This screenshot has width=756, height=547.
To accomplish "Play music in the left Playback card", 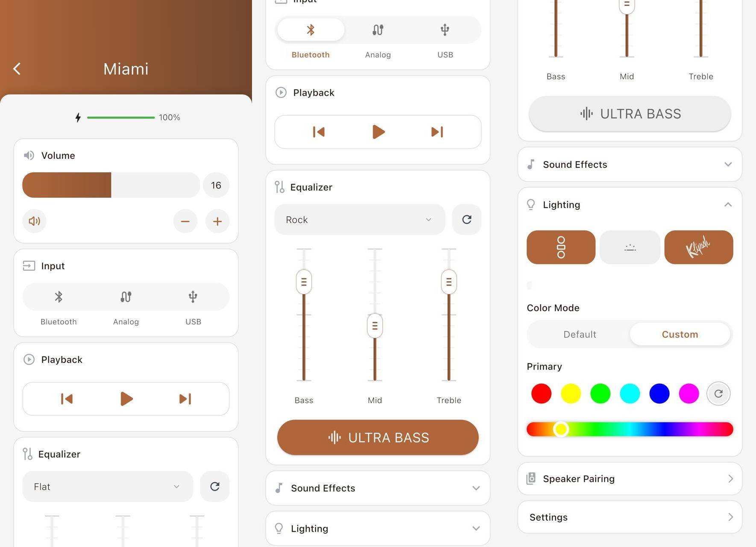I will click(x=126, y=399).
